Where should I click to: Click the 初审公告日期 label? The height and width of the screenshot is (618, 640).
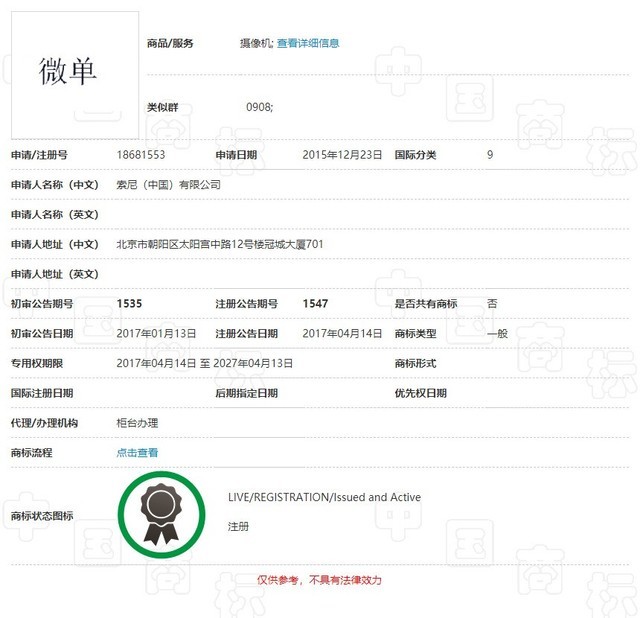(x=42, y=334)
